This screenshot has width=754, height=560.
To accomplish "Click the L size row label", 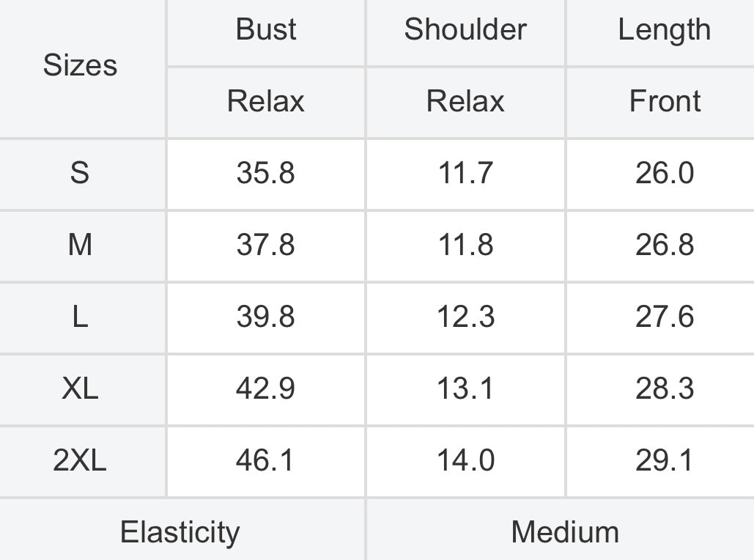I will click(x=81, y=317).
